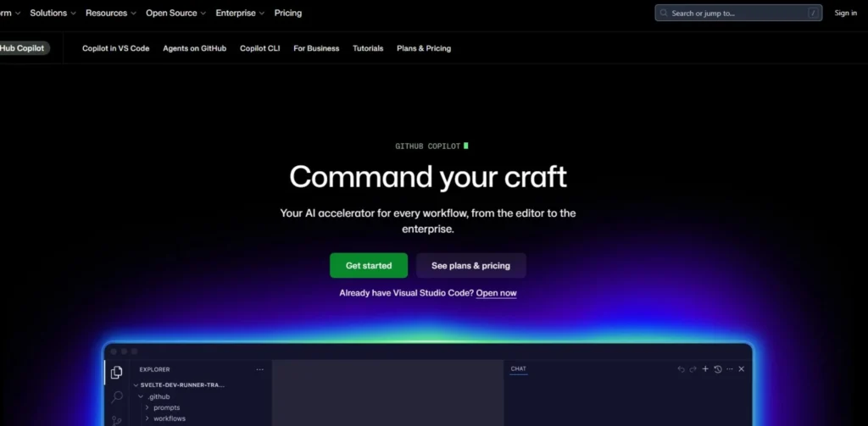Expand the workflows folder
868x426 pixels.
(x=165, y=419)
